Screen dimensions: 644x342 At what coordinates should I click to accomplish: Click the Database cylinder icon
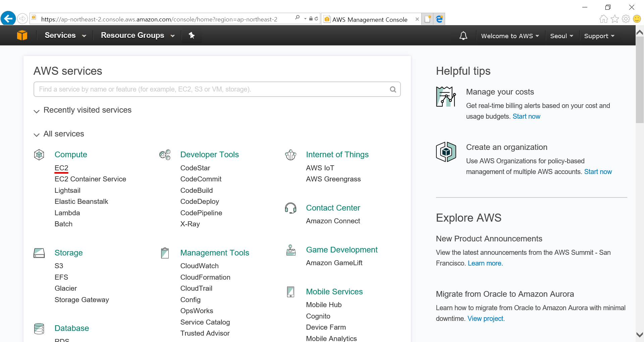pyautogui.click(x=39, y=329)
